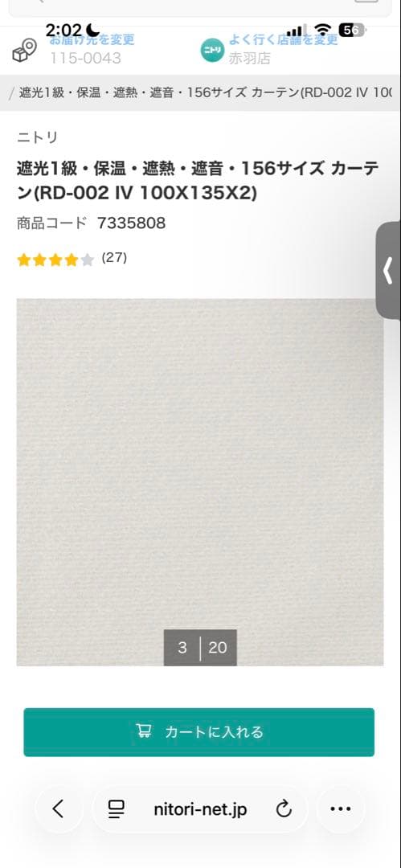Open the browser tabs/reader icon
Image resolution: width=401 pixels, height=868 pixels.
click(x=116, y=809)
